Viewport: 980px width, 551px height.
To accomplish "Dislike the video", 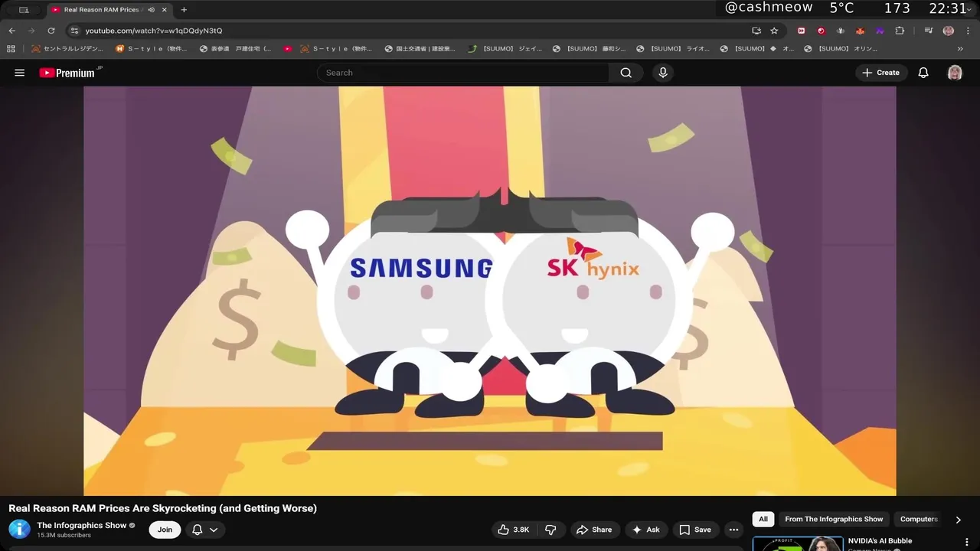I will (x=550, y=530).
